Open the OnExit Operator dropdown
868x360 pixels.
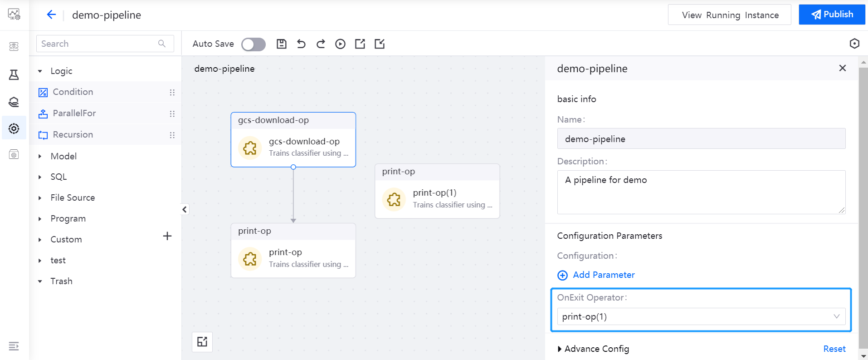701,316
